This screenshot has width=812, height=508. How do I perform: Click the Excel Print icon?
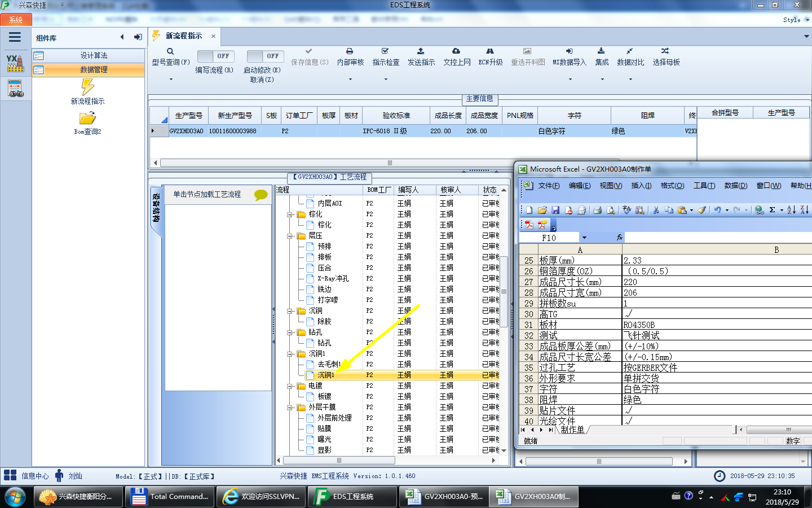[x=598, y=210]
